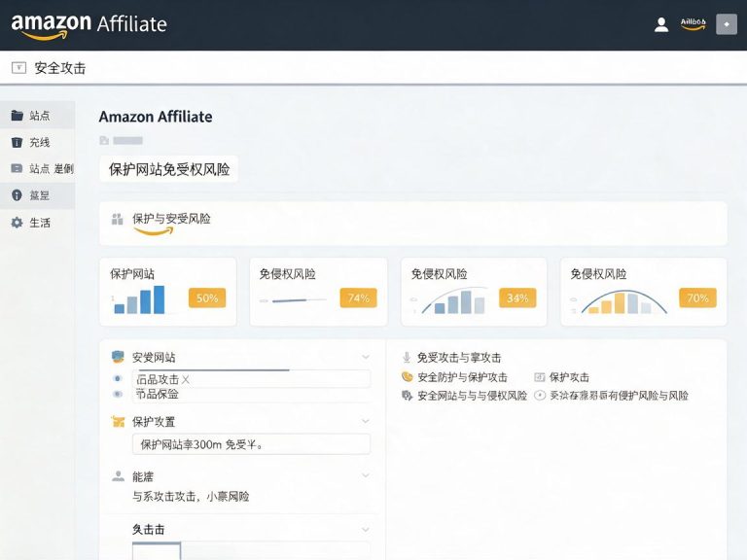Open the user account profile icon
Image resolution: width=747 pixels, height=560 pixels.
tap(661, 24)
